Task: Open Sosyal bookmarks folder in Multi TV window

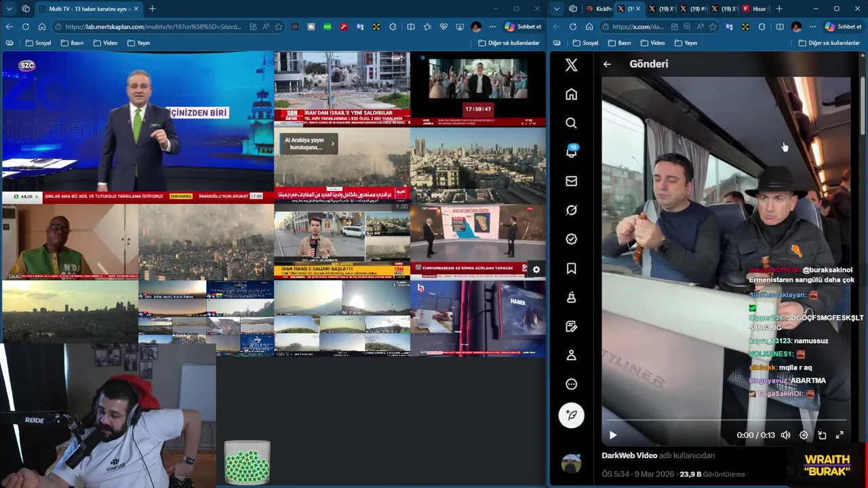Action: (38, 43)
